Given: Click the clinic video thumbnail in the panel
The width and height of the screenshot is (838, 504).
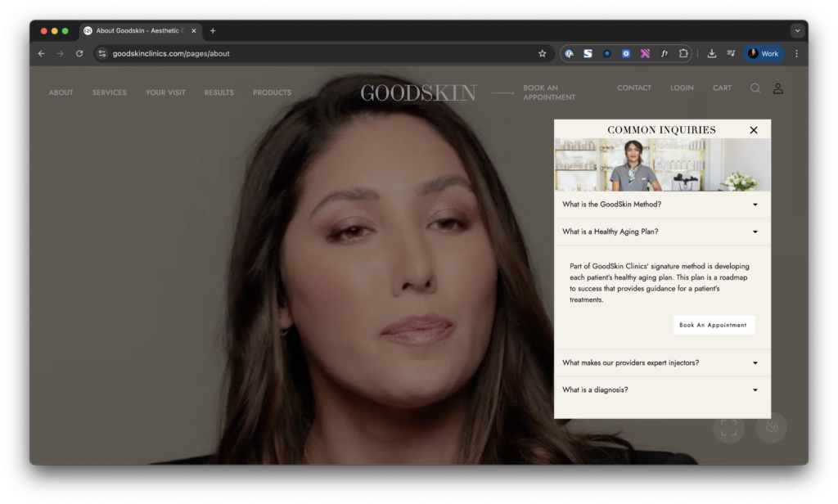Looking at the screenshot, I should [662, 164].
